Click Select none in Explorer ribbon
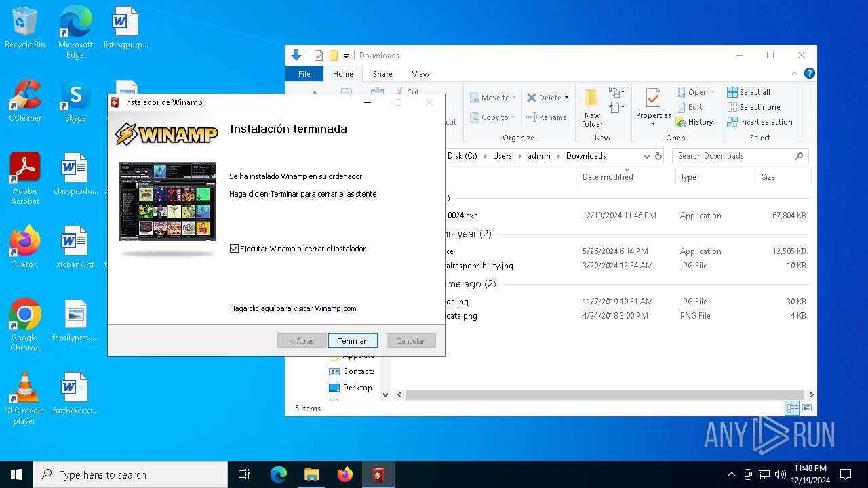 pos(753,107)
